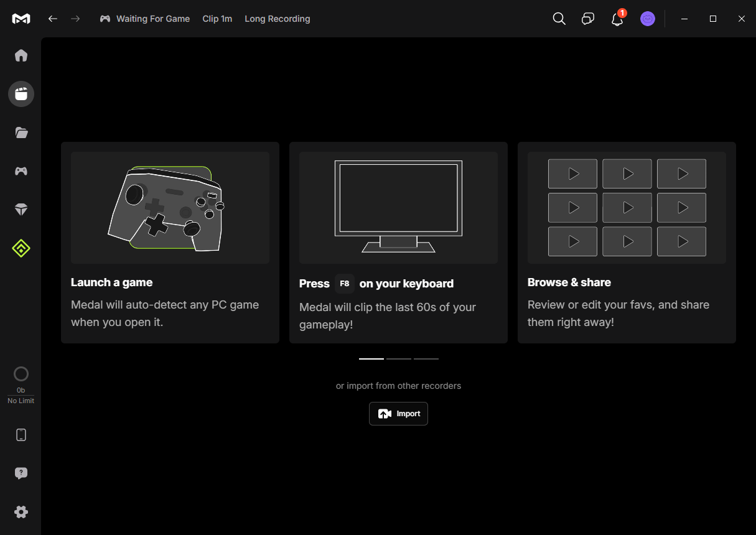Select the third carousel page indicator
Image resolution: width=756 pixels, height=535 pixels.
tap(426, 359)
